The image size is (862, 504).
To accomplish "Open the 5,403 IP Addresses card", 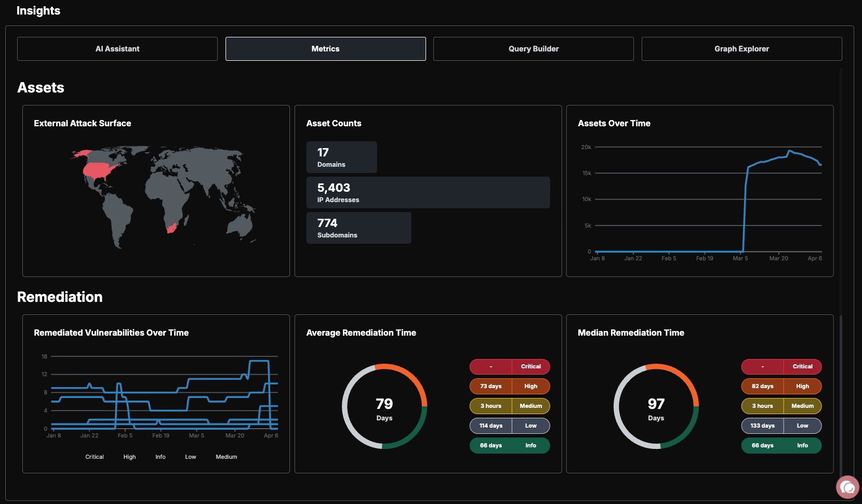I will point(428,193).
